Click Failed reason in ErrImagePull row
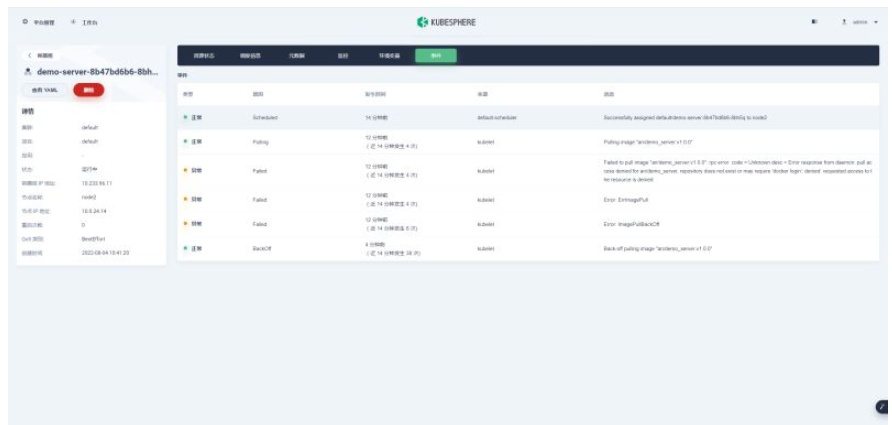The image size is (892, 425). click(x=259, y=199)
